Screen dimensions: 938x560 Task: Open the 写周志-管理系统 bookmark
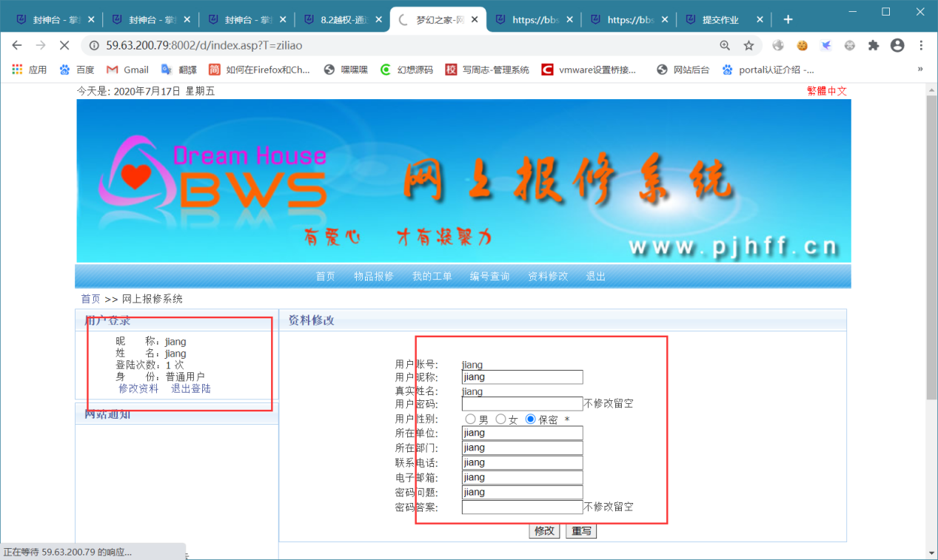[487, 70]
